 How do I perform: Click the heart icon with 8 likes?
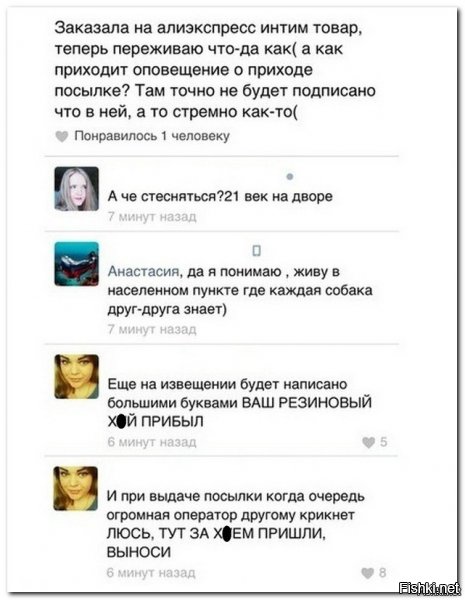pyautogui.click(x=367, y=573)
